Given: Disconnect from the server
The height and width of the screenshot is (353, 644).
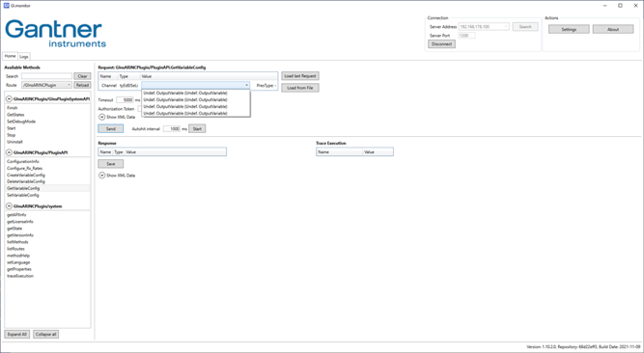Looking at the screenshot, I should 441,44.
